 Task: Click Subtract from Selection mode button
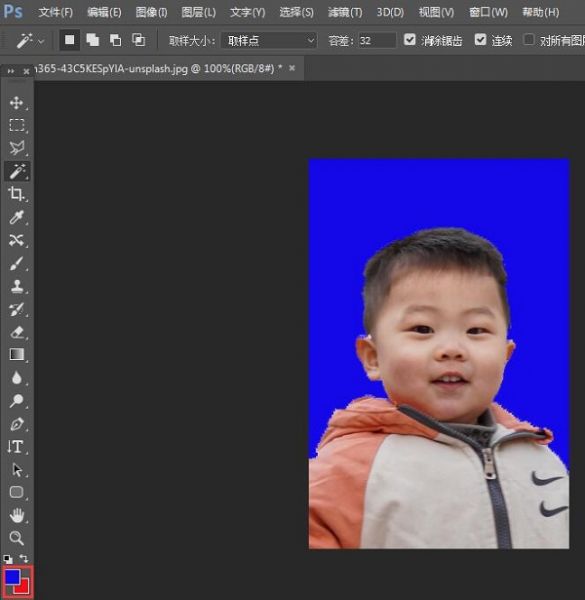pyautogui.click(x=116, y=40)
